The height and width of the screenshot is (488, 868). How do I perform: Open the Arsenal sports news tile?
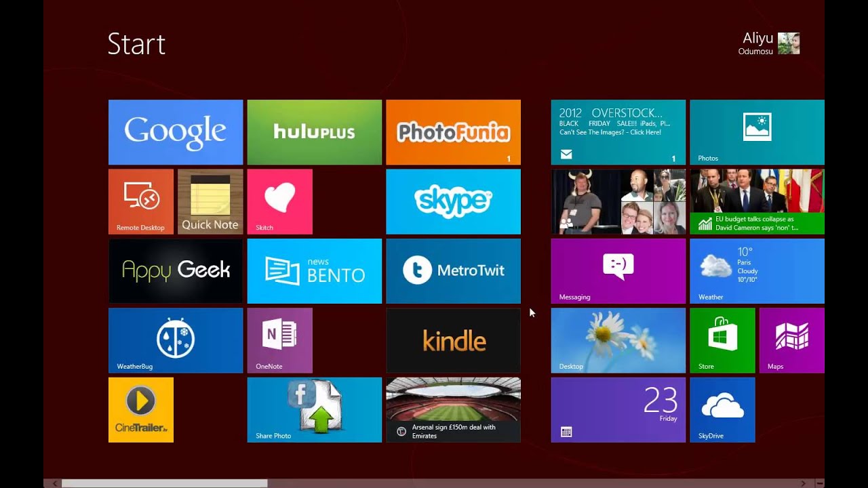[x=454, y=410]
